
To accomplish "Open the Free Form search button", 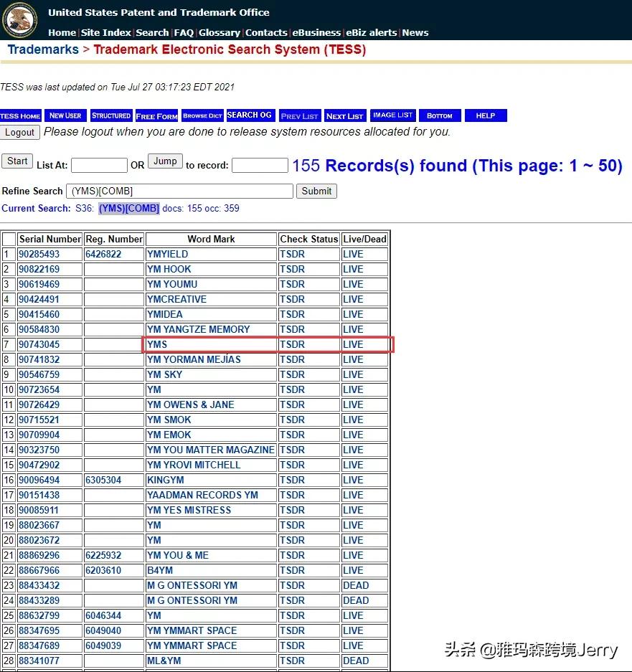I will pyautogui.click(x=156, y=115).
